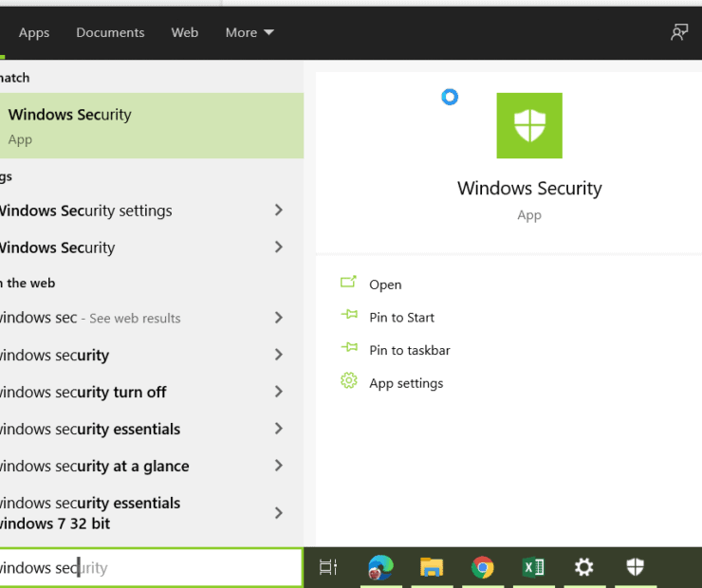702x588 pixels.
Task: Expand arrow for Windows Security under Settings
Action: pos(279,247)
